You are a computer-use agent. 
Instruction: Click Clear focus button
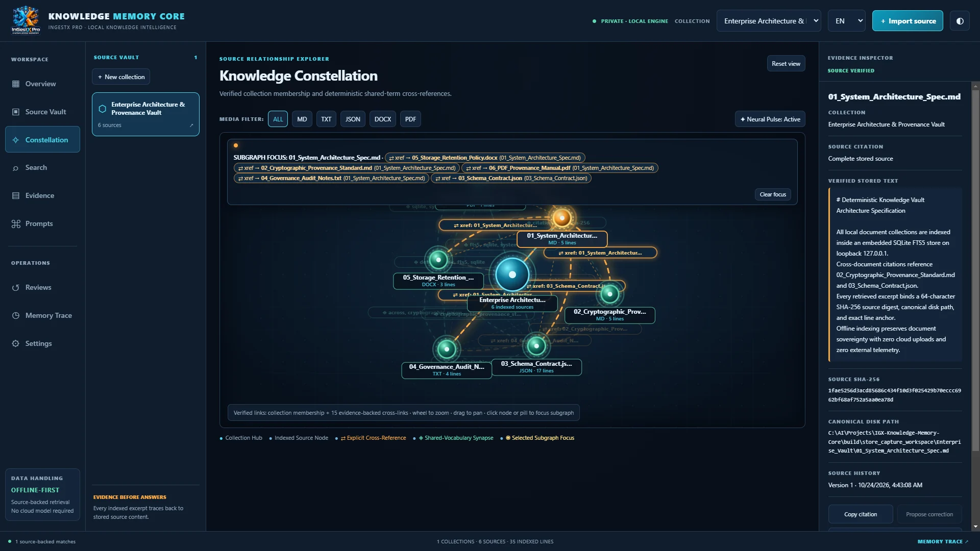(773, 194)
